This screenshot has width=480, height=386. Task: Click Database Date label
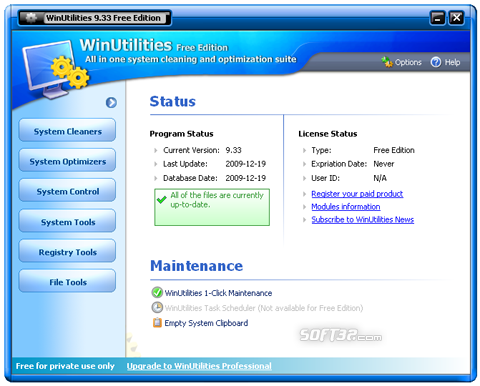190,178
